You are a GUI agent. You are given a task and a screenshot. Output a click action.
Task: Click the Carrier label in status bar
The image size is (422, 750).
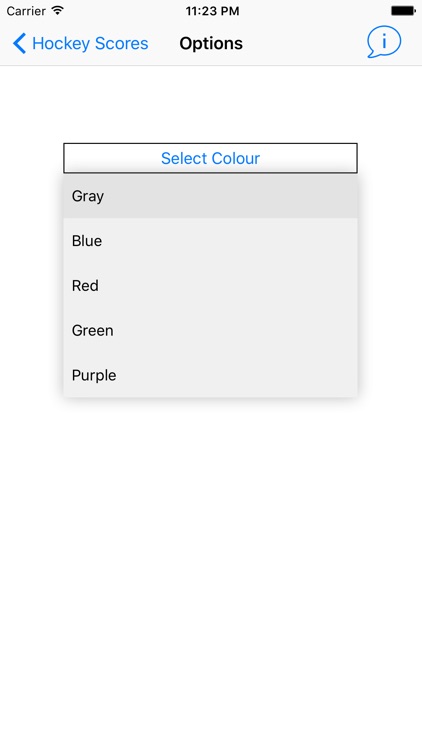coord(26,11)
